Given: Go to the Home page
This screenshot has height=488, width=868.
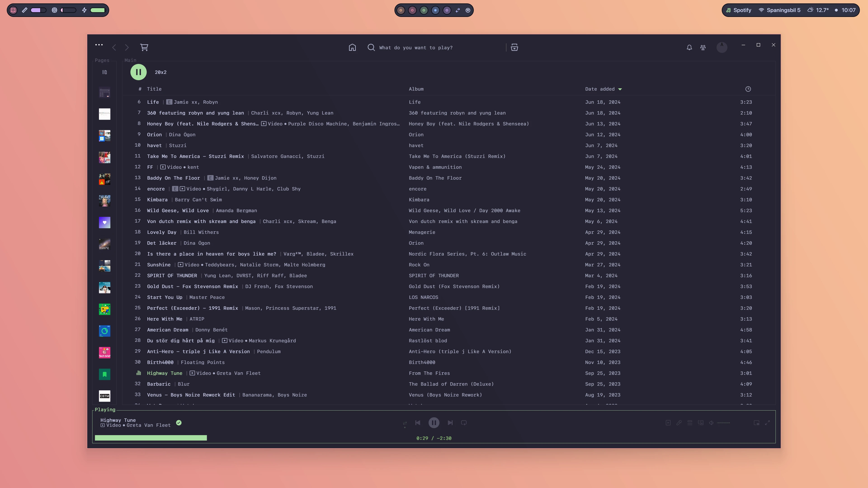Looking at the screenshot, I should point(352,47).
